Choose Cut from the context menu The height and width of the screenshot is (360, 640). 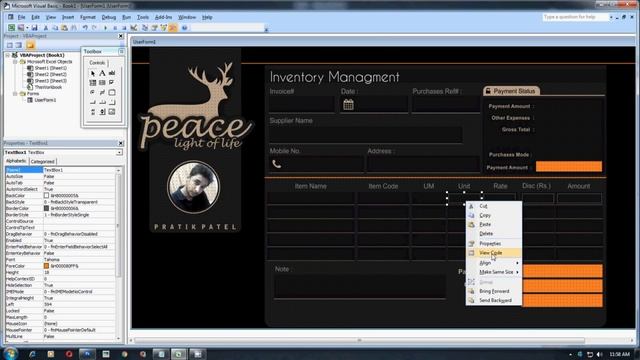point(493,206)
